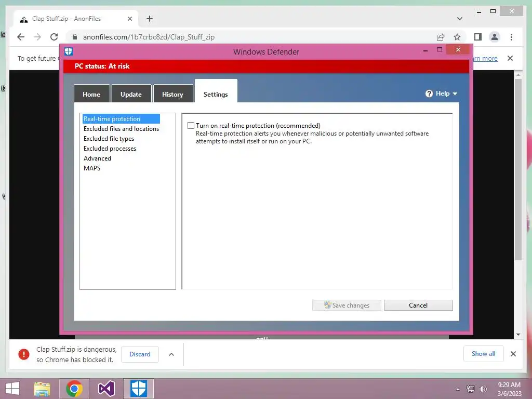
Task: Expand download options chevron next to Discard
Action: pos(171,354)
